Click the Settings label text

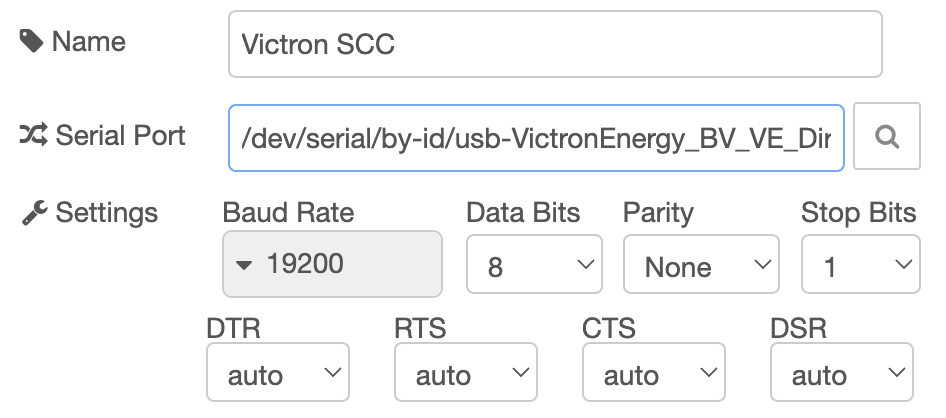click(106, 213)
